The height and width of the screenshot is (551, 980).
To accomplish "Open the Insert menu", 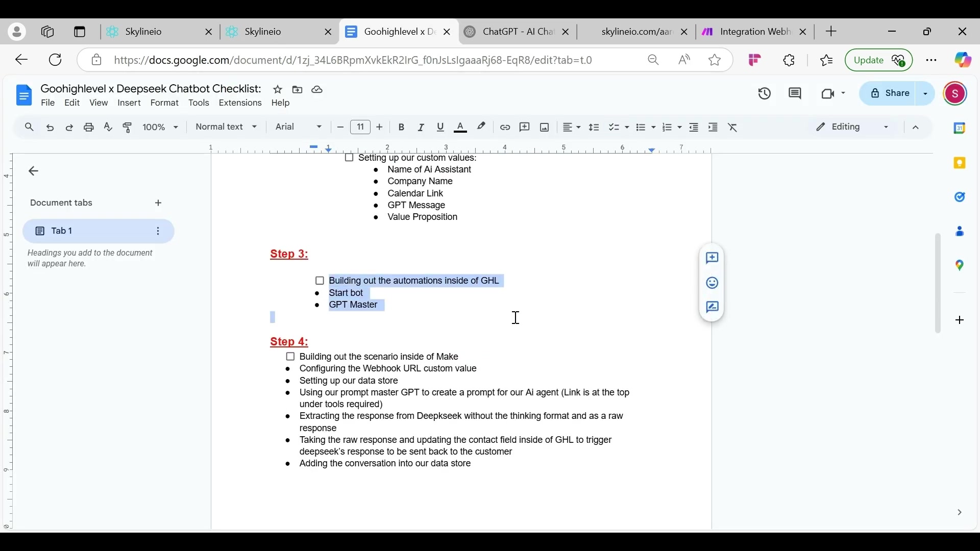I will [130, 103].
